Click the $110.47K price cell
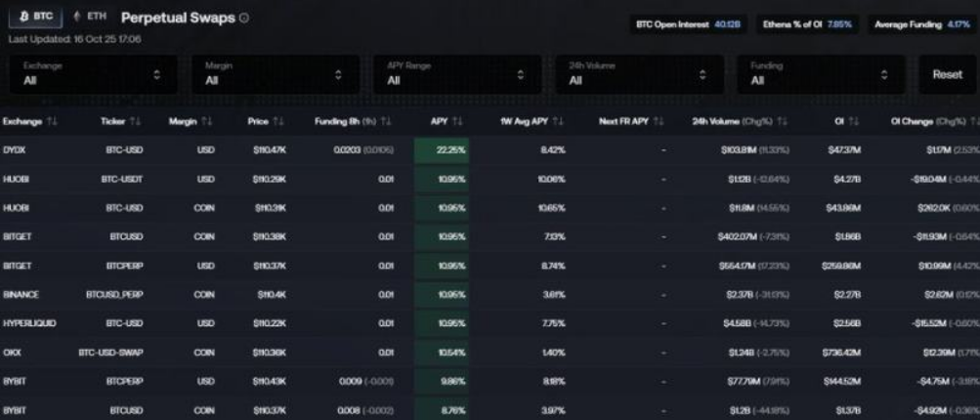 tap(270, 150)
